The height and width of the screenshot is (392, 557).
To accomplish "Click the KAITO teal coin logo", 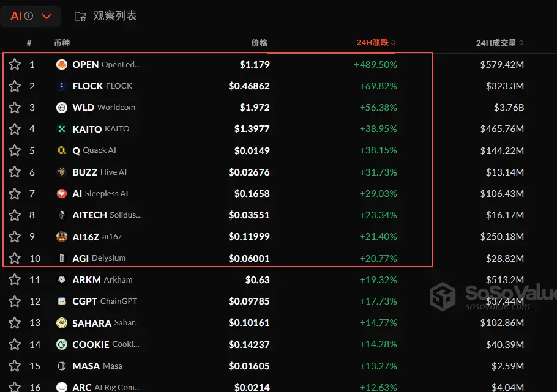I will [x=62, y=129].
